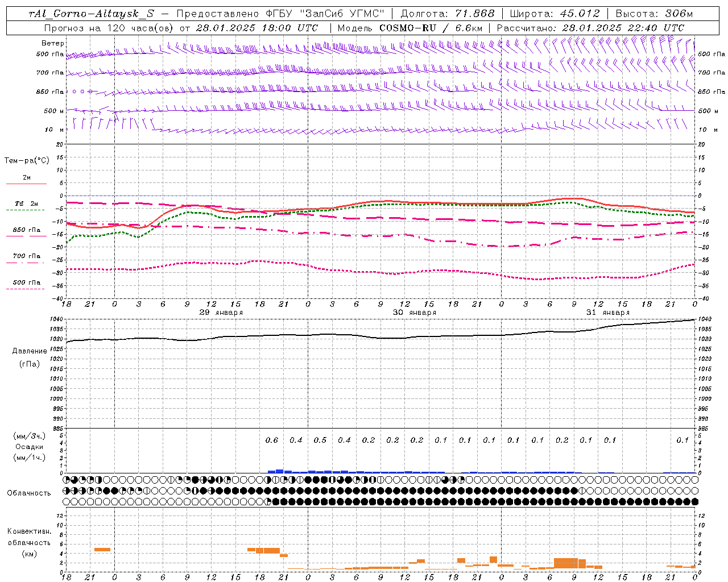
Task: Click the dotted line sample under 500 гПа legend
Action: point(25,289)
